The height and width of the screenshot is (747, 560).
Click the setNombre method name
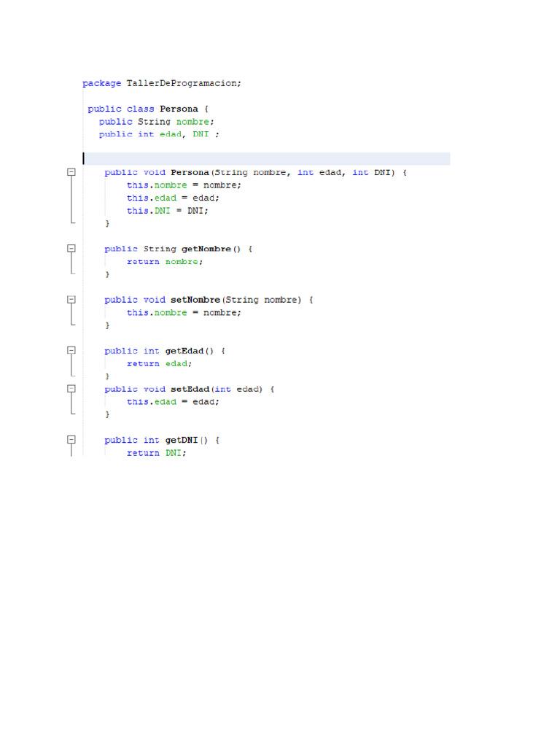pos(195,300)
